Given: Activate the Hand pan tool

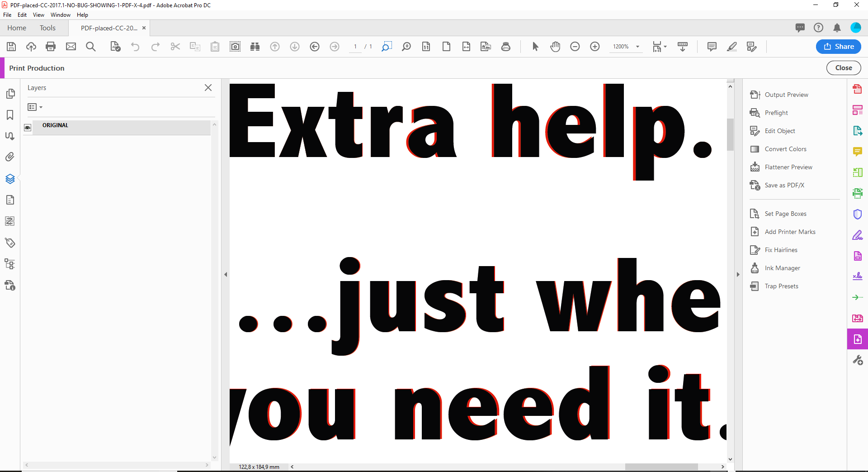Looking at the screenshot, I should [555, 47].
